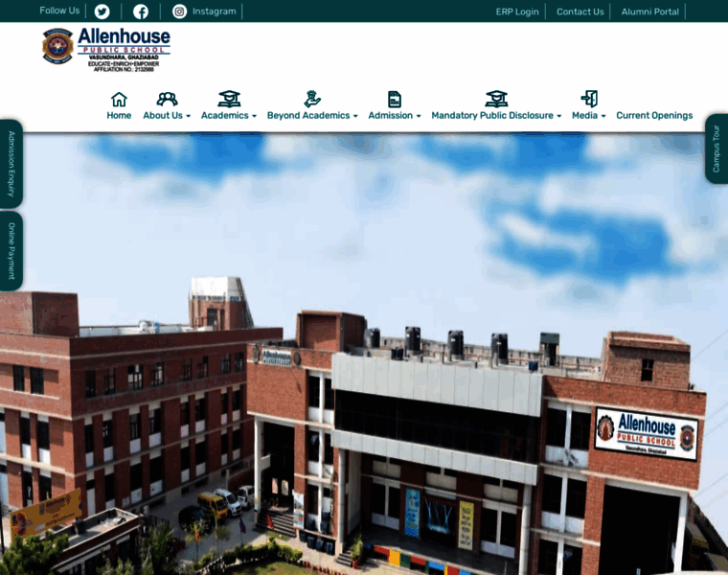Expand the About Us dropdown arrow
Viewport: 728px width, 575px height.
pyautogui.click(x=188, y=116)
